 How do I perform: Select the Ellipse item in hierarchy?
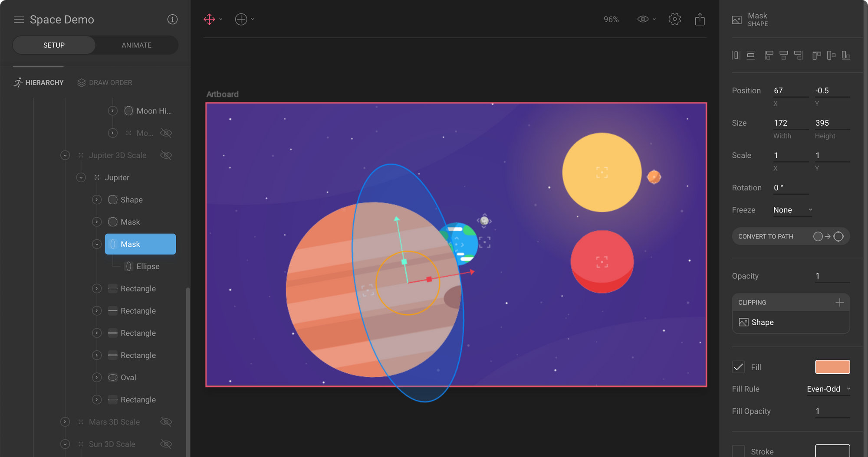[148, 267]
